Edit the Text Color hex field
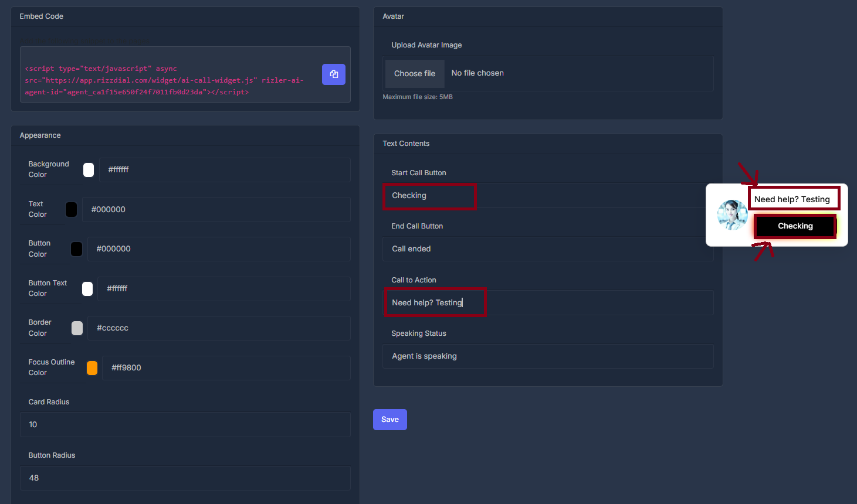This screenshot has height=504, width=857. [216, 210]
